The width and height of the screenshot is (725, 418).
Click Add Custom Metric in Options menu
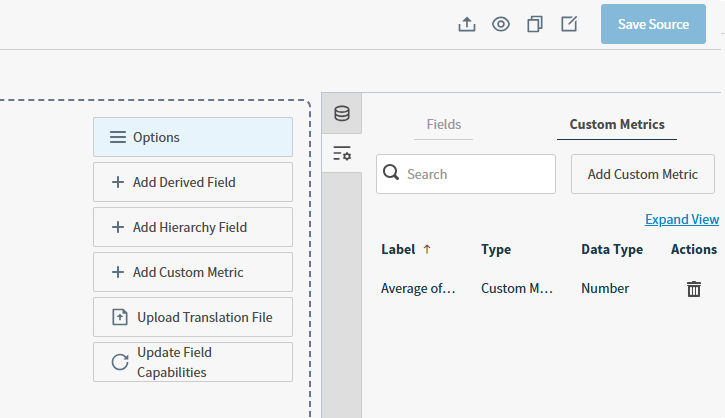tap(193, 272)
